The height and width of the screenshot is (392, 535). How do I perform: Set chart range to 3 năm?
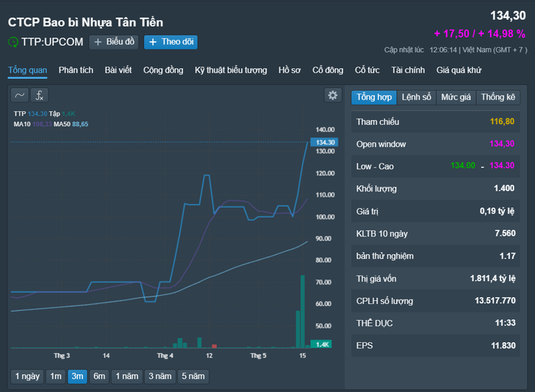tap(159, 377)
